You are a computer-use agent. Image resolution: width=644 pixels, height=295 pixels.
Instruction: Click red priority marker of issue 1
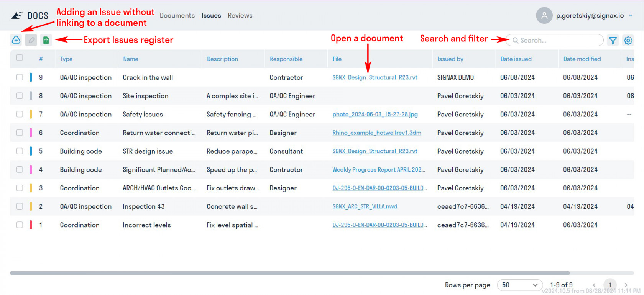31,225
